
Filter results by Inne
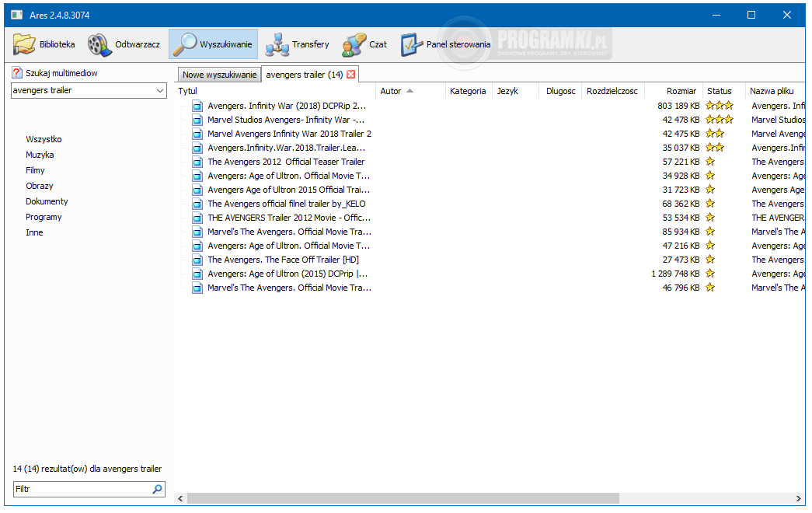[x=34, y=232]
